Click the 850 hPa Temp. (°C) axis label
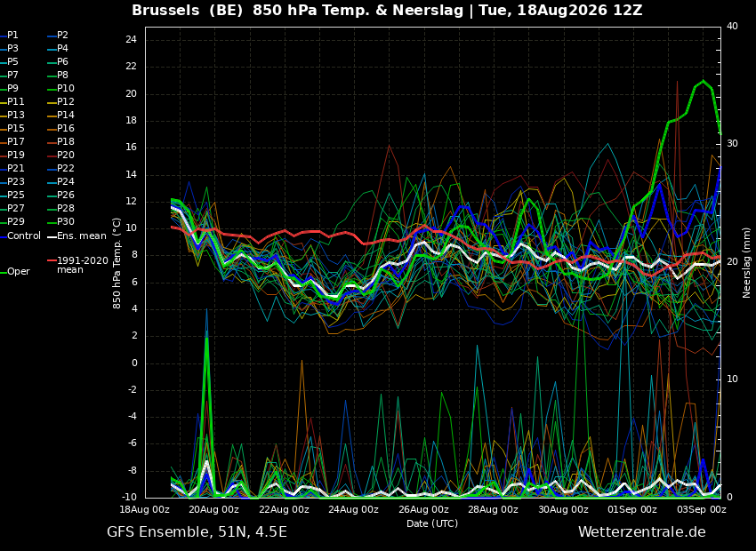Viewport: 756px width, 551px height. point(117,263)
